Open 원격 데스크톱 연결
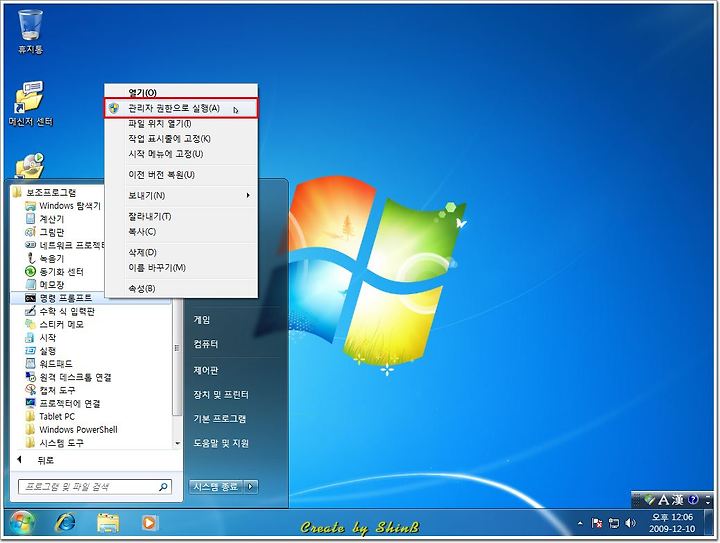Screen dimensions: 720x543 pyautogui.click(x=68, y=377)
